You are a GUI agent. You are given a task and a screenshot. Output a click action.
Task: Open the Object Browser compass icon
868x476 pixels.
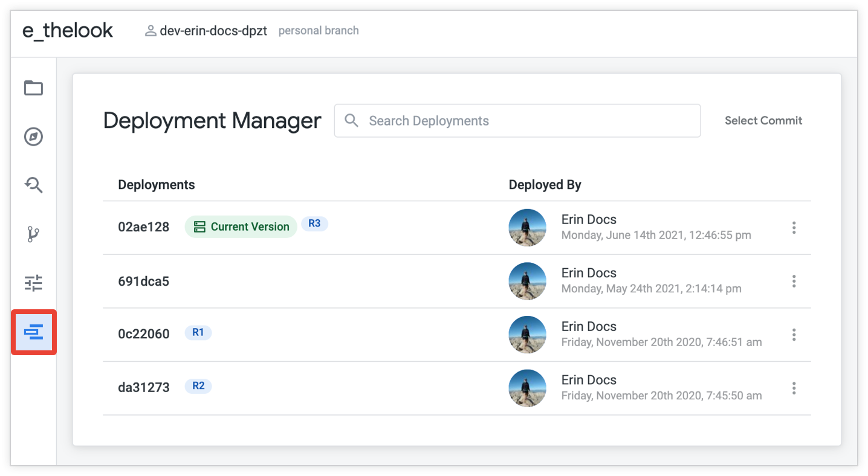pyautogui.click(x=33, y=137)
